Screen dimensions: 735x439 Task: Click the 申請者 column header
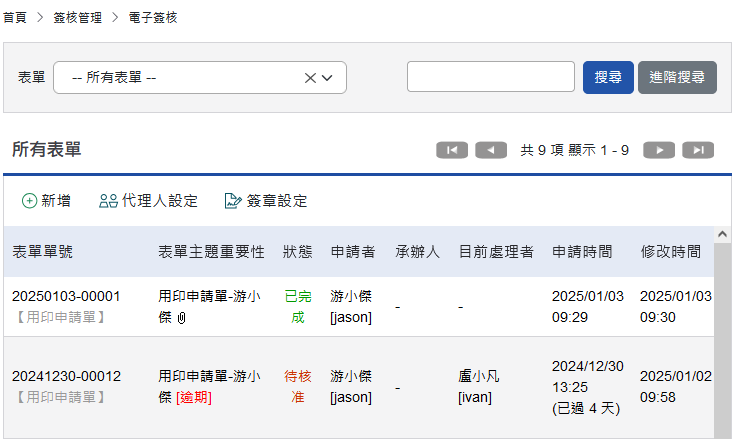353,252
